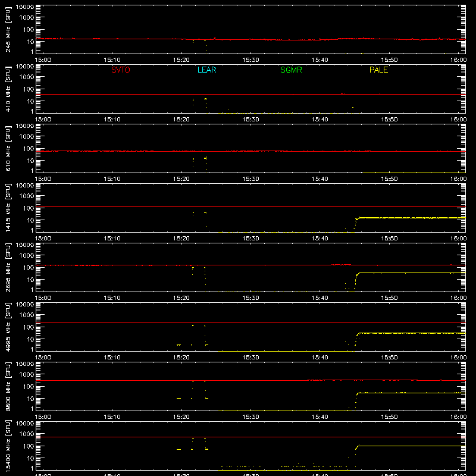Click the yellow PALE plateau in 2695 MHz panel

point(412,273)
